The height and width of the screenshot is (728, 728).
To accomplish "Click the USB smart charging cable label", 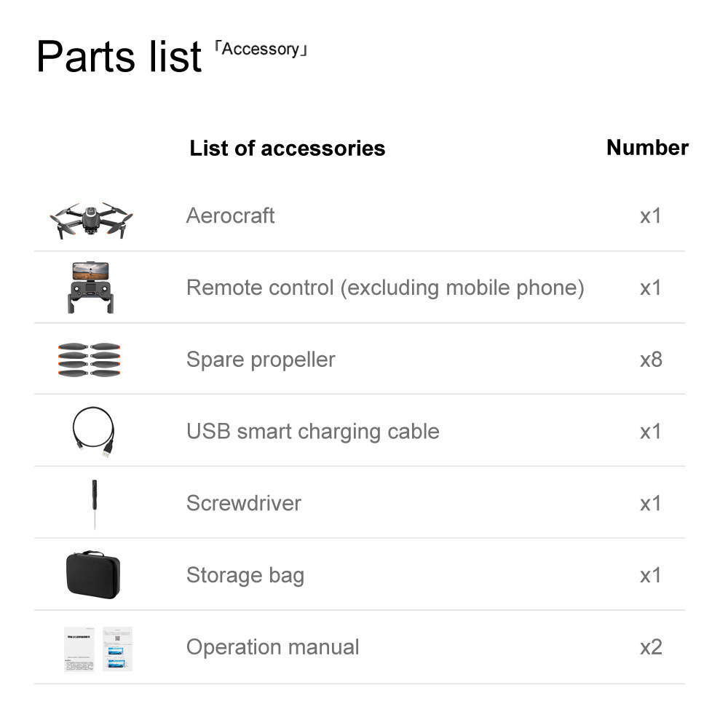I will pos(313,432).
